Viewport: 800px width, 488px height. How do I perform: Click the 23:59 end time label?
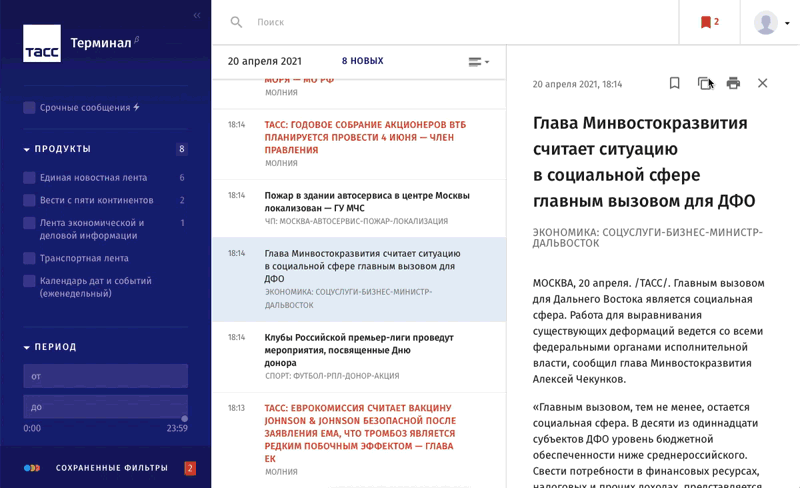[177, 428]
